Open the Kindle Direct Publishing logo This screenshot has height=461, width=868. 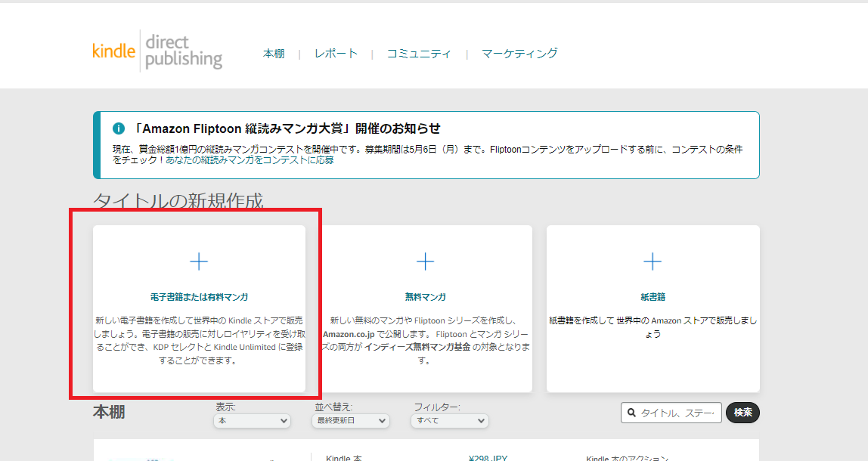(157, 51)
